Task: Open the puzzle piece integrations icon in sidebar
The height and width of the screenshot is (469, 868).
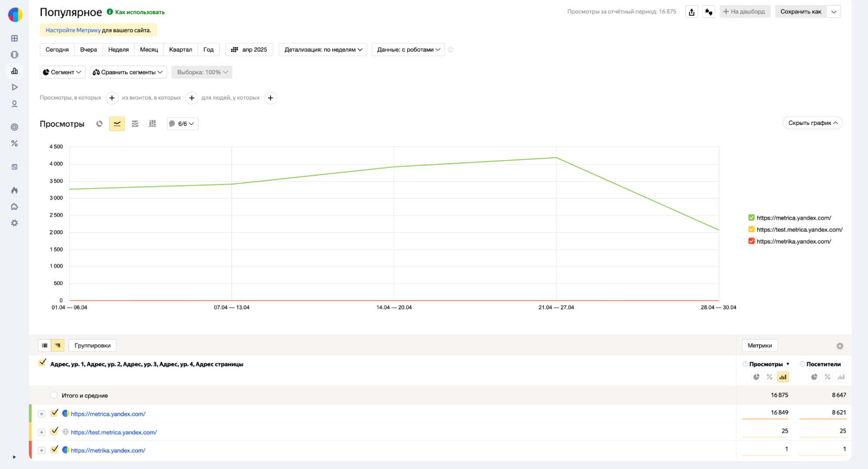Action: click(14, 207)
